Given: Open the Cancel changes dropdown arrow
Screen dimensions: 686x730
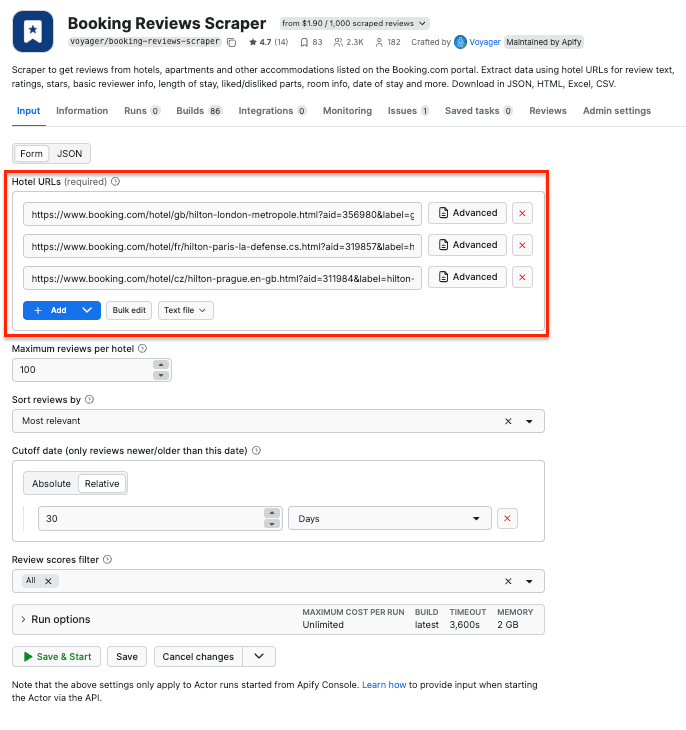Looking at the screenshot, I should [259, 656].
